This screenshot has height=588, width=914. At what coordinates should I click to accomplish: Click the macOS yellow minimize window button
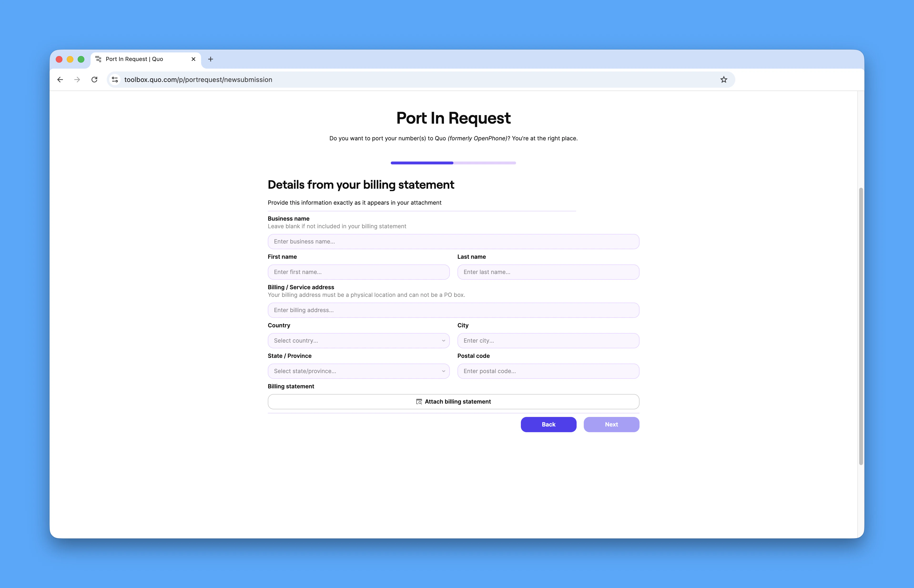tap(70, 59)
